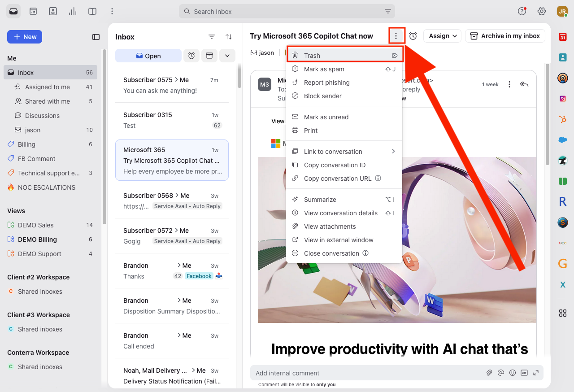Viewport: 574px width, 392px height.
Task: Choose View in external window
Action: (x=344, y=240)
